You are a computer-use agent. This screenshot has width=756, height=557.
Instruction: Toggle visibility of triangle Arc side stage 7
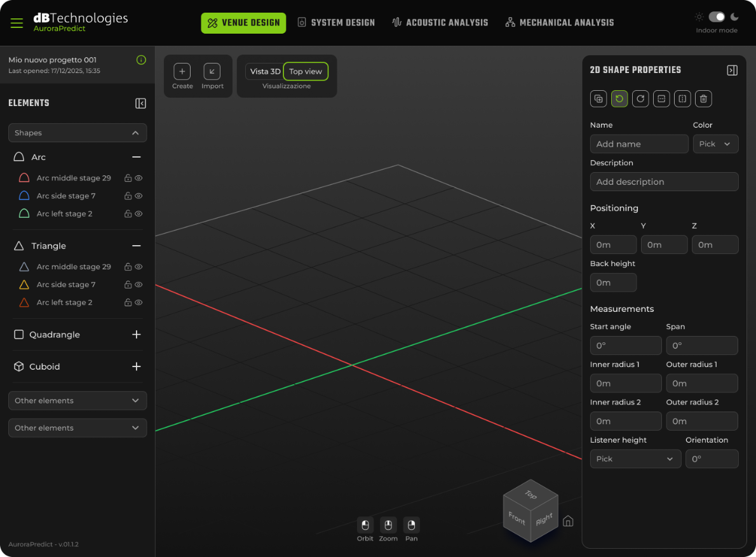coord(138,285)
